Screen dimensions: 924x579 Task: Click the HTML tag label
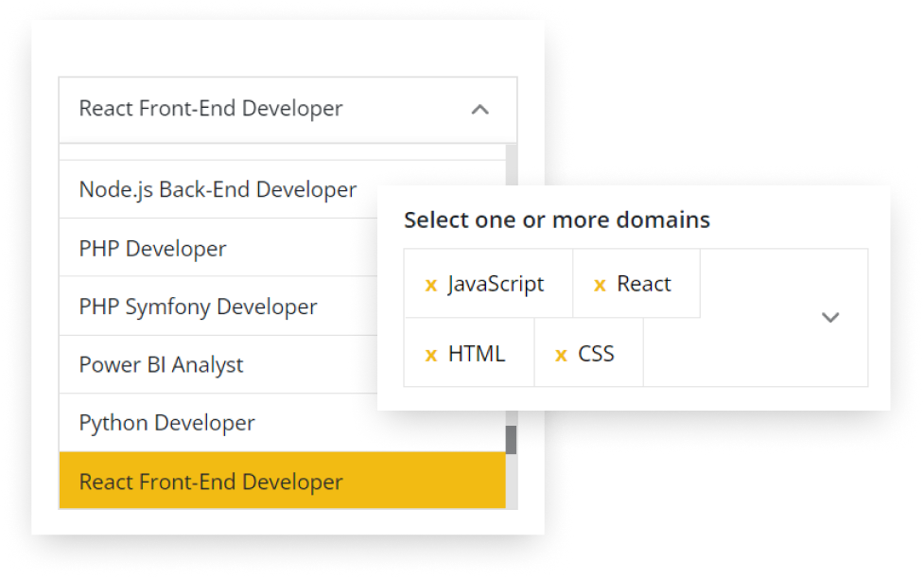(477, 354)
